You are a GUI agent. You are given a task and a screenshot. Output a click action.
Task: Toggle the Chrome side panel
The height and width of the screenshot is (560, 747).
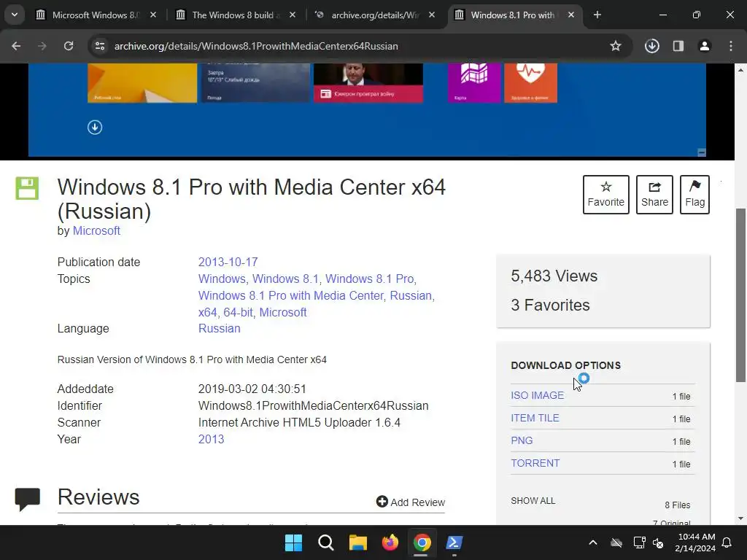678,46
